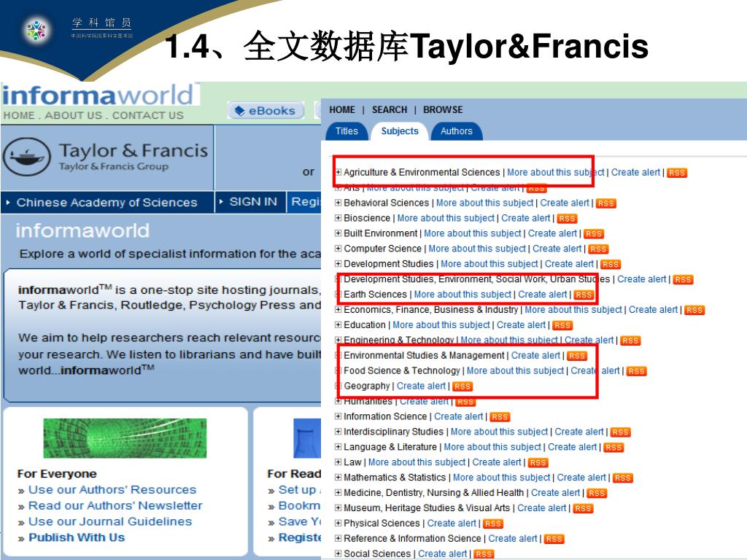Image resolution: width=747 pixels, height=560 pixels.
Task: Switch to the Subjects tab
Action: click(399, 131)
